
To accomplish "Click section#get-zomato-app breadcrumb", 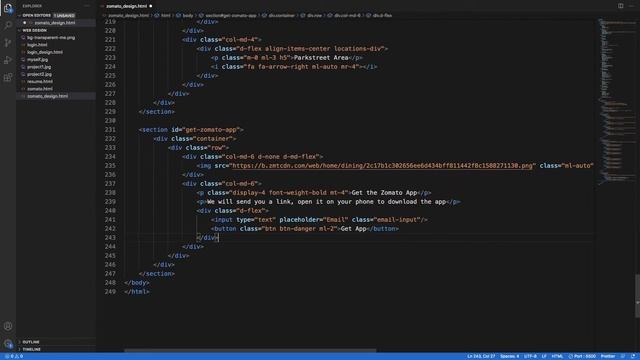I will (x=231, y=16).
